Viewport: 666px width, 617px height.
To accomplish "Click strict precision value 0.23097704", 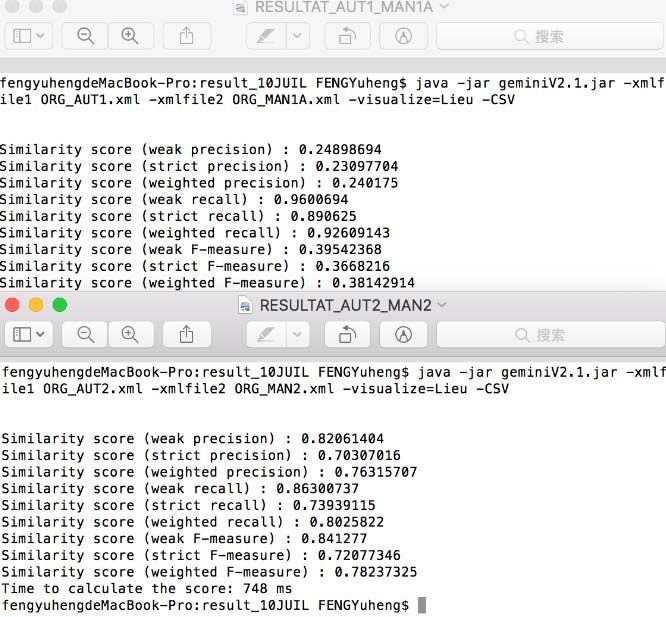I will click(357, 166).
